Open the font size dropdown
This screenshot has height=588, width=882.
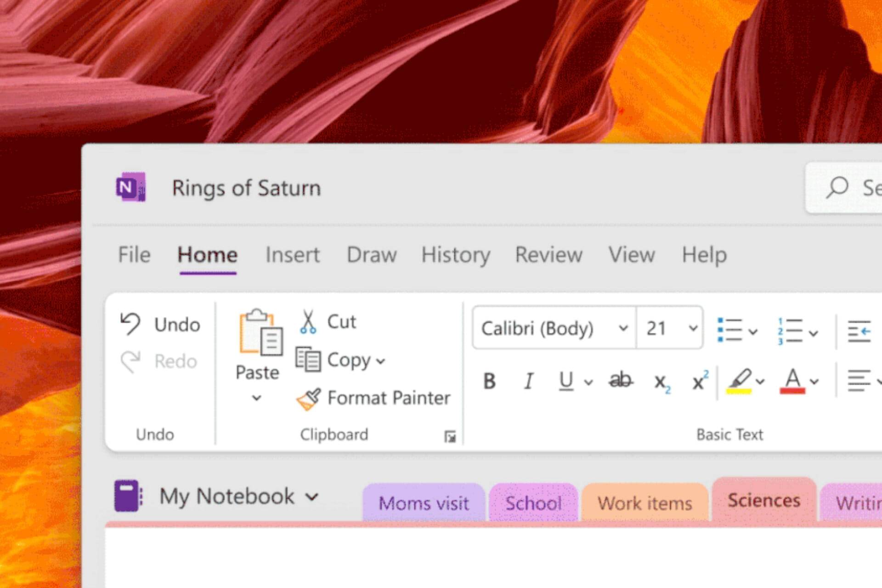[693, 328]
